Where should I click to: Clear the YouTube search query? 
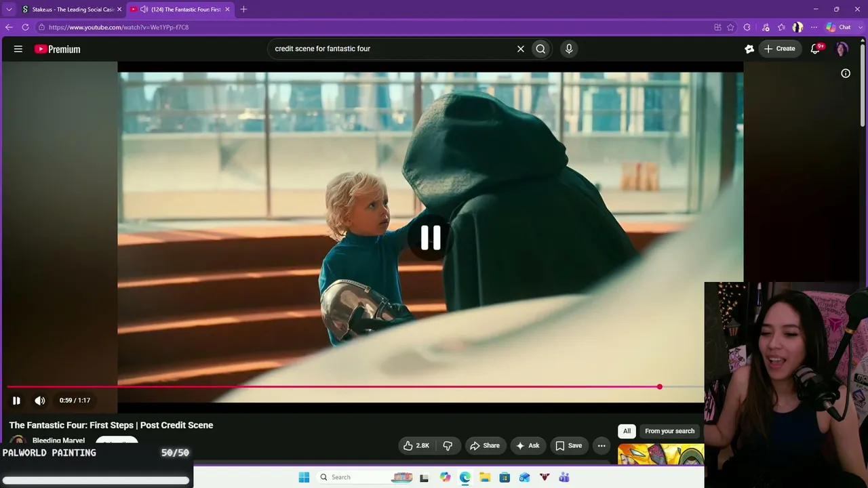pos(521,49)
